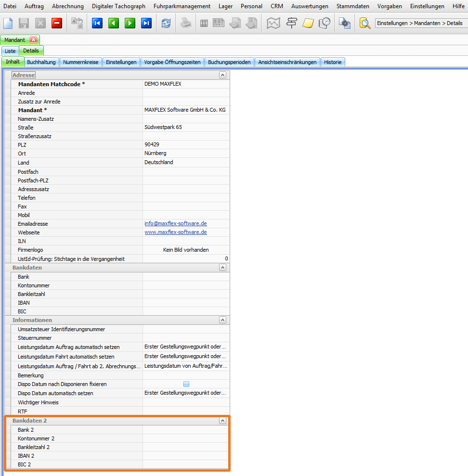468x476 pixels.
Task: Toggle Dispo Datum nach Disponieren fixieren checkbox
Action: coord(186,384)
